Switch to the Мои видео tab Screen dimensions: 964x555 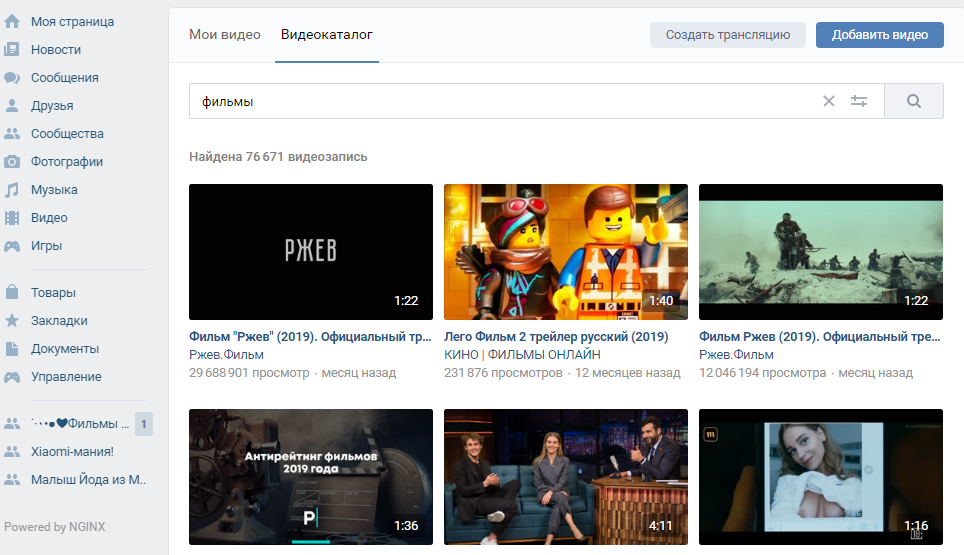[225, 35]
